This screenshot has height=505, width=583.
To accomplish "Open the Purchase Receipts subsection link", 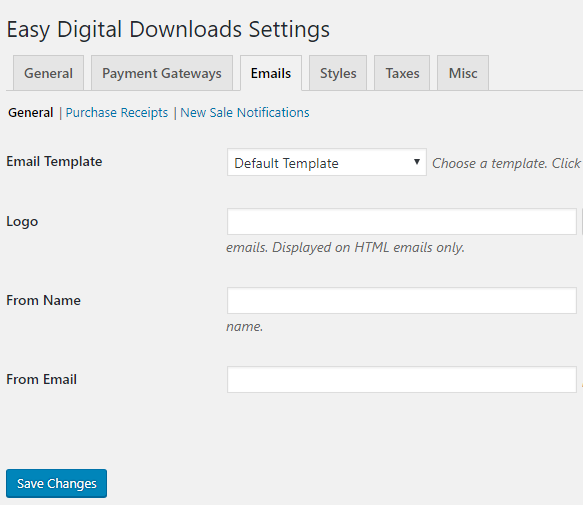I will (117, 112).
